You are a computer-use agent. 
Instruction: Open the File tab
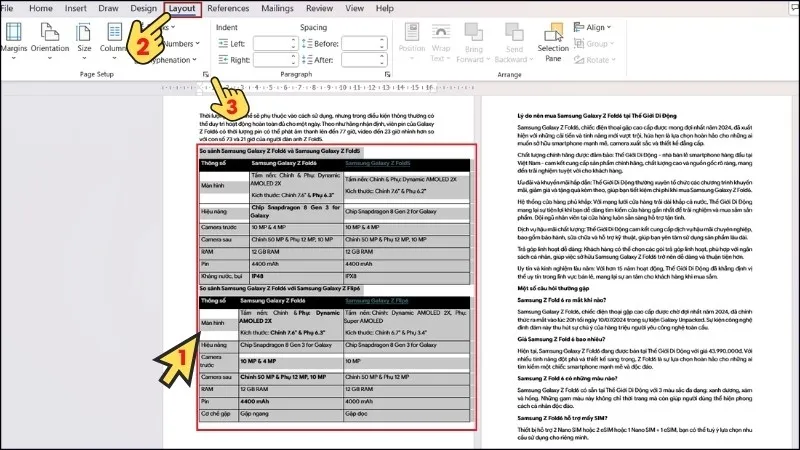click(7, 8)
